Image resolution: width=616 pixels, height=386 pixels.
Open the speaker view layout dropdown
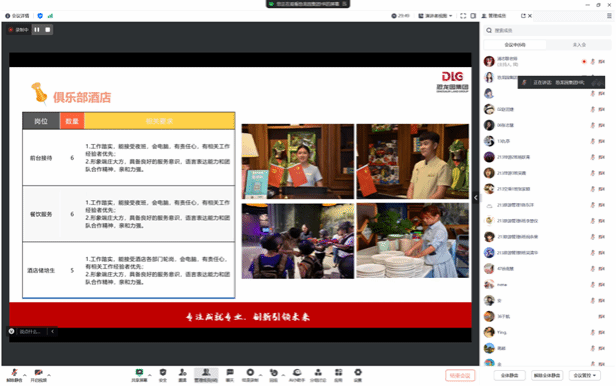(x=435, y=16)
